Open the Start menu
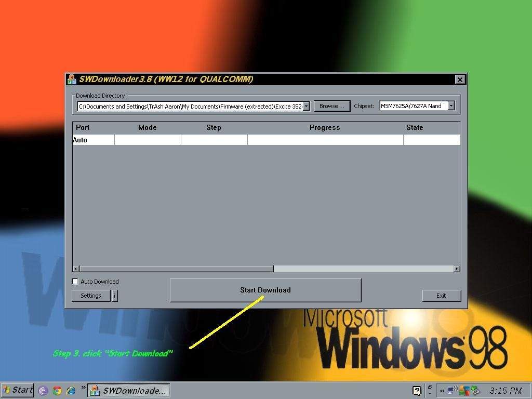The height and width of the screenshot is (399, 532). [18, 390]
